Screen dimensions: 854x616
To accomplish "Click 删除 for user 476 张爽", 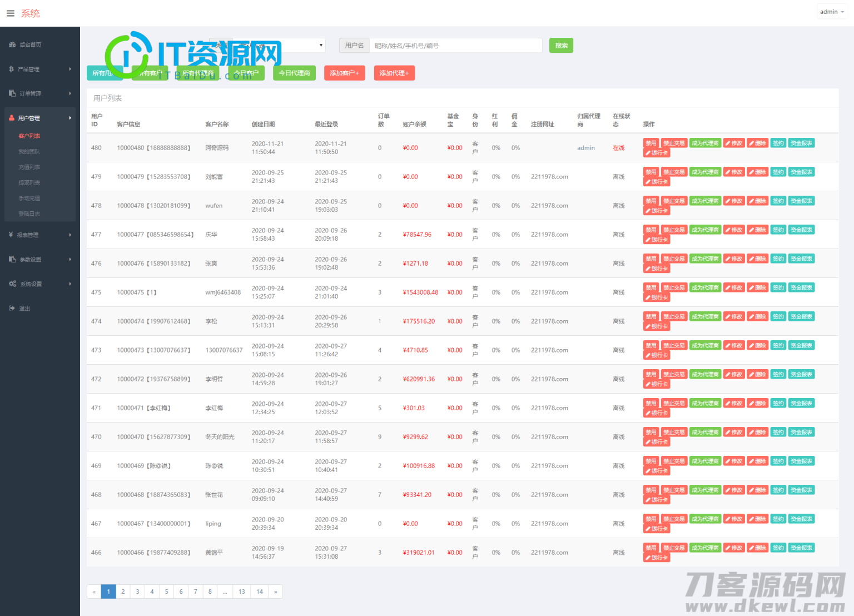I will coord(758,259).
